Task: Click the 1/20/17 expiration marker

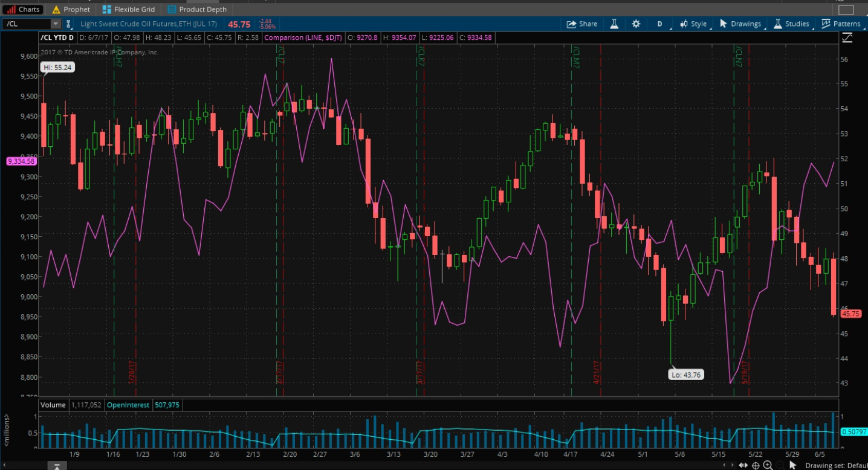Action: [131, 373]
